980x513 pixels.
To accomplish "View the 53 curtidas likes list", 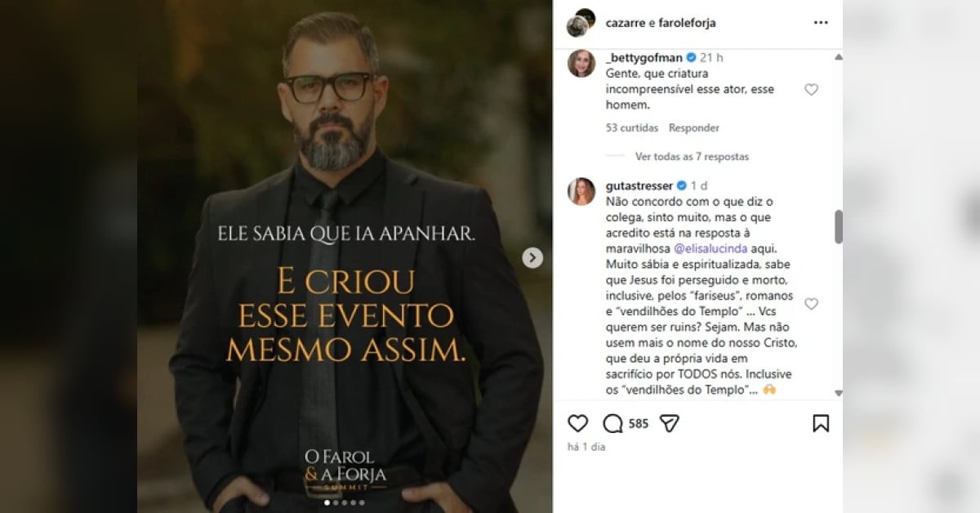I will point(632,128).
